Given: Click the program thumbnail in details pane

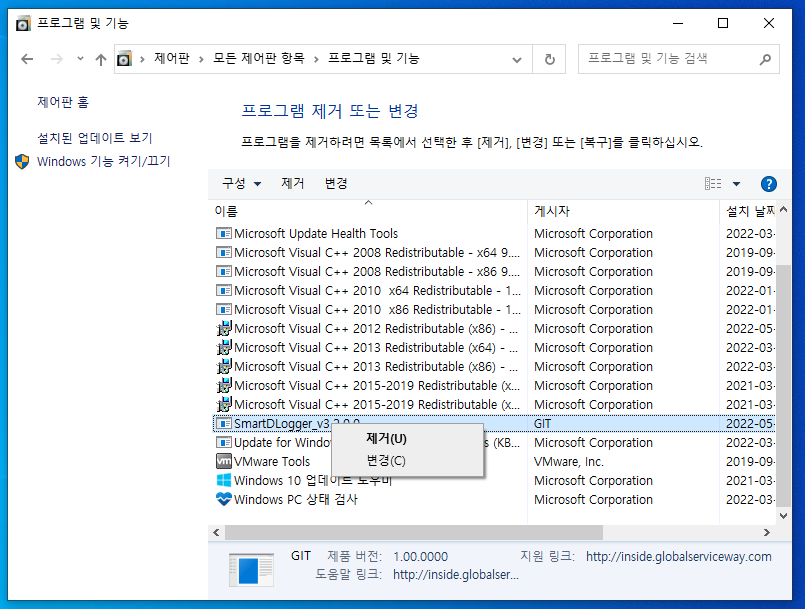Looking at the screenshot, I should 251,569.
